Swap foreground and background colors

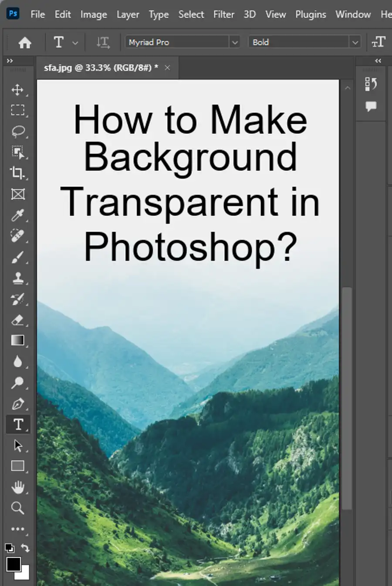click(x=25, y=548)
